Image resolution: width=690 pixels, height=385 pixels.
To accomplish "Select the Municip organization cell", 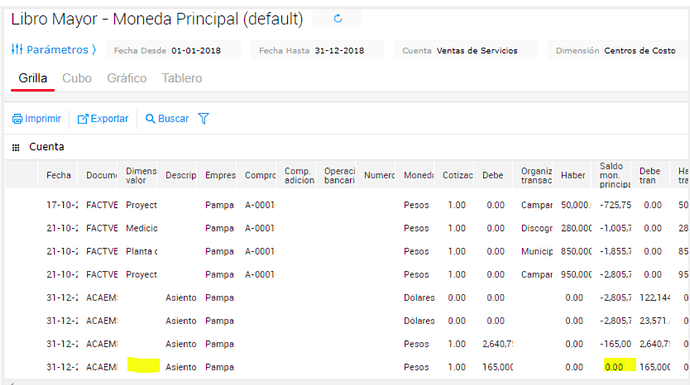I will click(x=537, y=251).
